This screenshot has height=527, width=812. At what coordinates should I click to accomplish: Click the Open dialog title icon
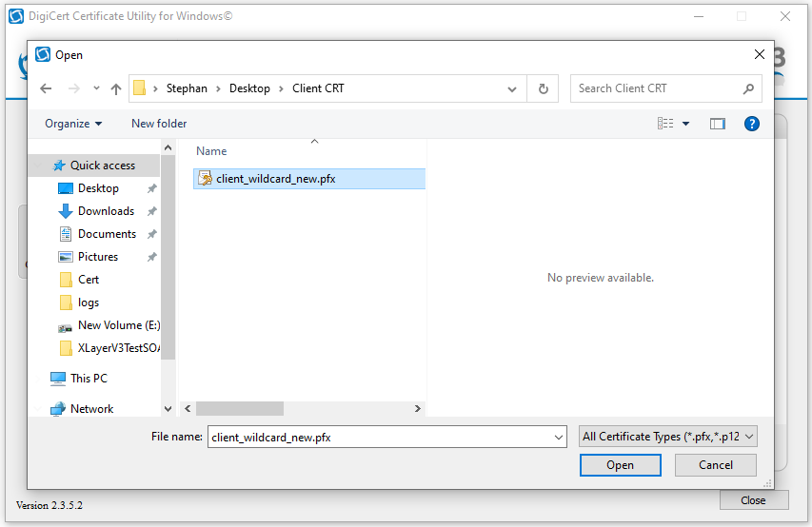click(43, 54)
